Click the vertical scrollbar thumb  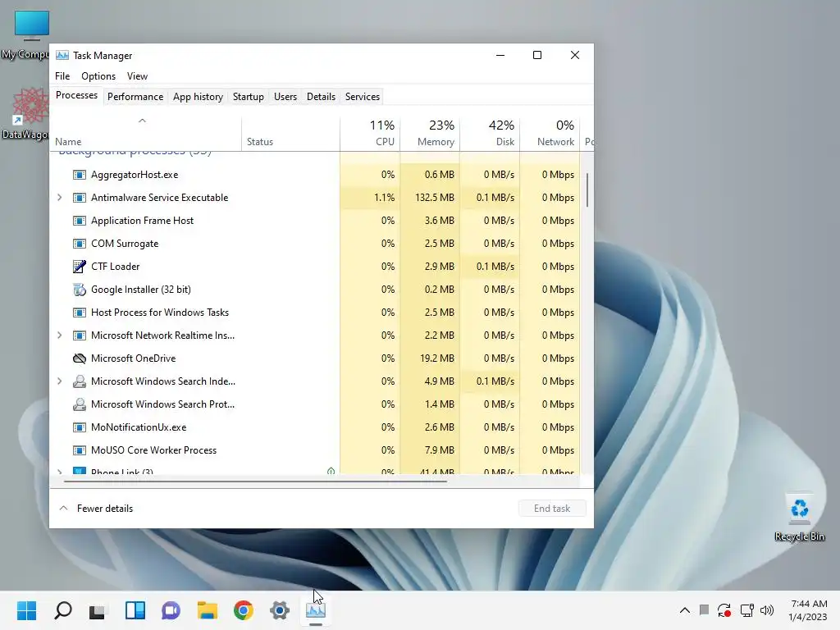tap(587, 189)
